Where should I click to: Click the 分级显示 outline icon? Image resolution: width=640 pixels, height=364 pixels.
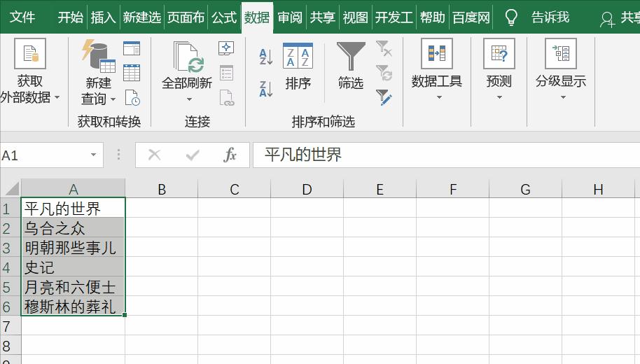pos(561,53)
